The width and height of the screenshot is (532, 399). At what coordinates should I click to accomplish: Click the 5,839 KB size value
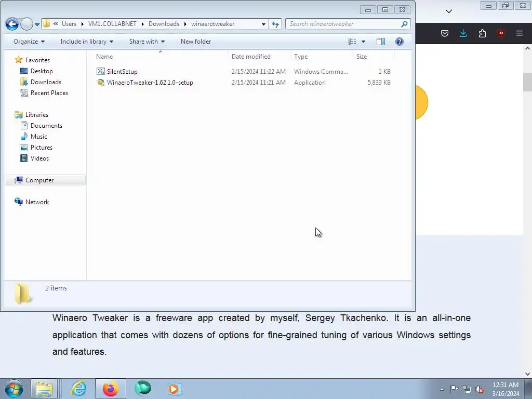click(x=379, y=83)
